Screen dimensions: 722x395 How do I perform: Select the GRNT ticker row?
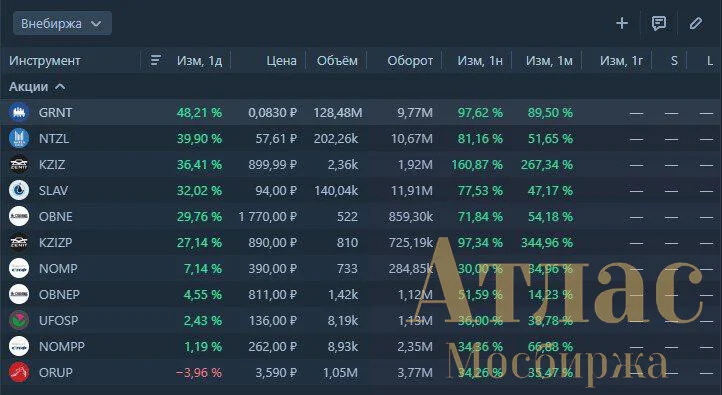click(361, 112)
